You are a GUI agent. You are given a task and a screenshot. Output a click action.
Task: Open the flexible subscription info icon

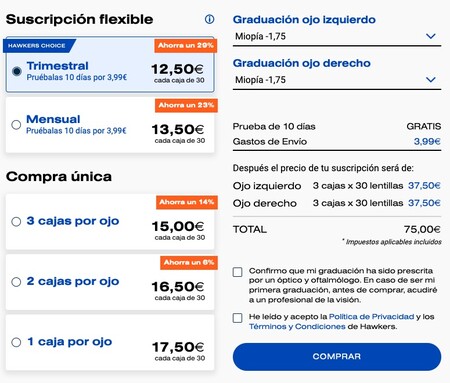pyautogui.click(x=209, y=19)
